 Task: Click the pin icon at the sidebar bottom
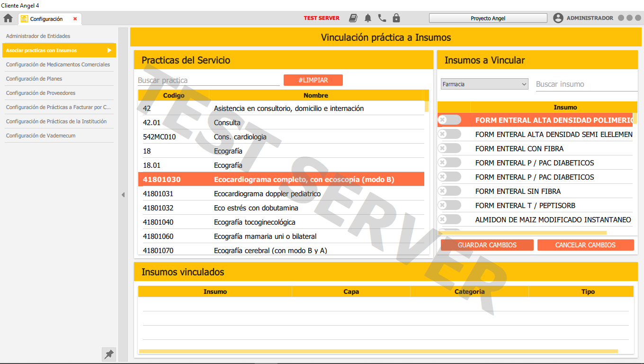pos(108,354)
